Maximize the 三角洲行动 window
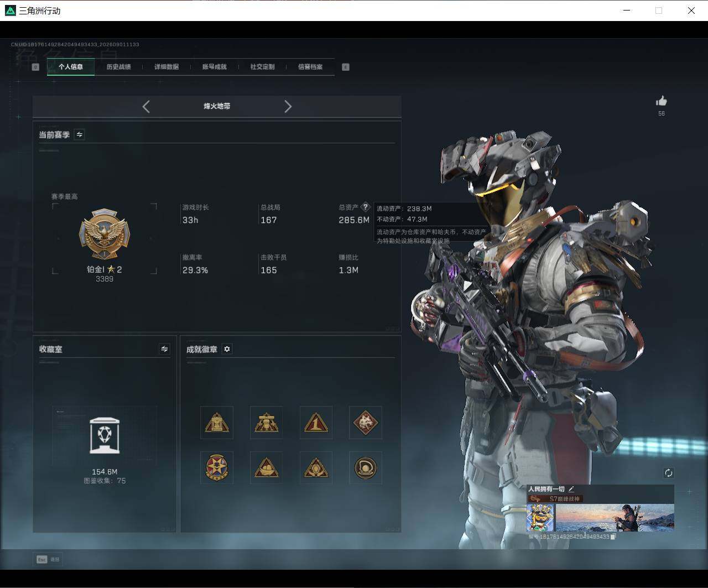 [x=659, y=11]
